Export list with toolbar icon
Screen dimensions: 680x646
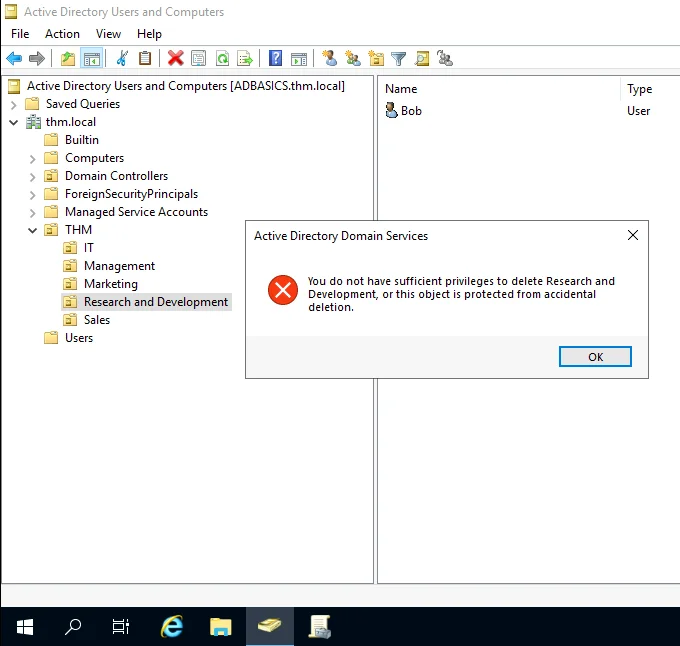pyautogui.click(x=245, y=58)
